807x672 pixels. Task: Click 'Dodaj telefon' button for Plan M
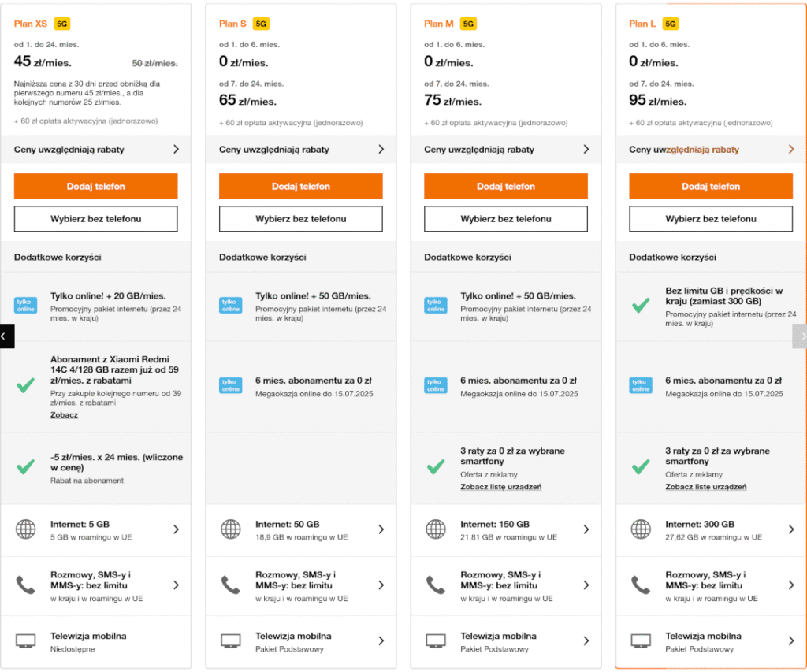pyautogui.click(x=506, y=186)
